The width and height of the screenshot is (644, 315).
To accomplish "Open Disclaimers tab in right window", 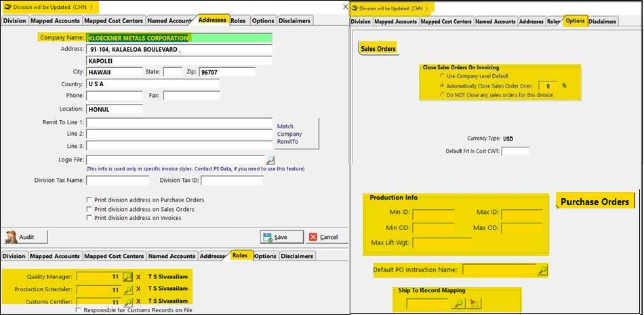I will click(603, 21).
